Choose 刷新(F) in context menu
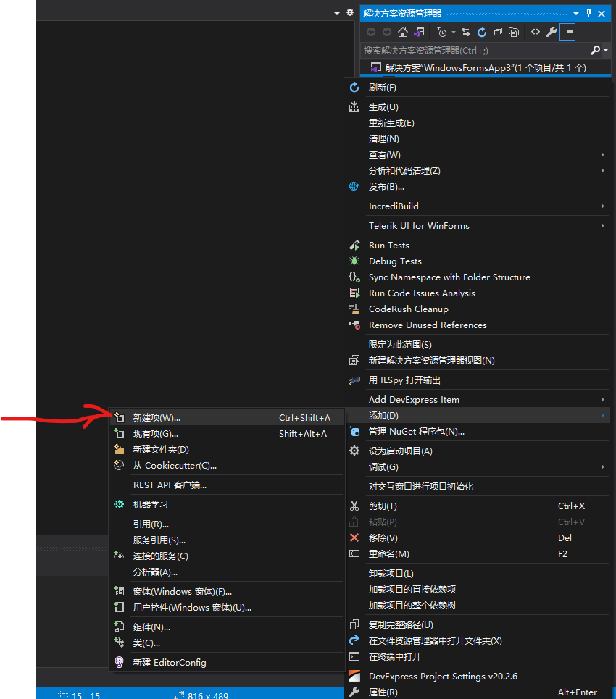The height and width of the screenshot is (699, 616). [x=478, y=88]
